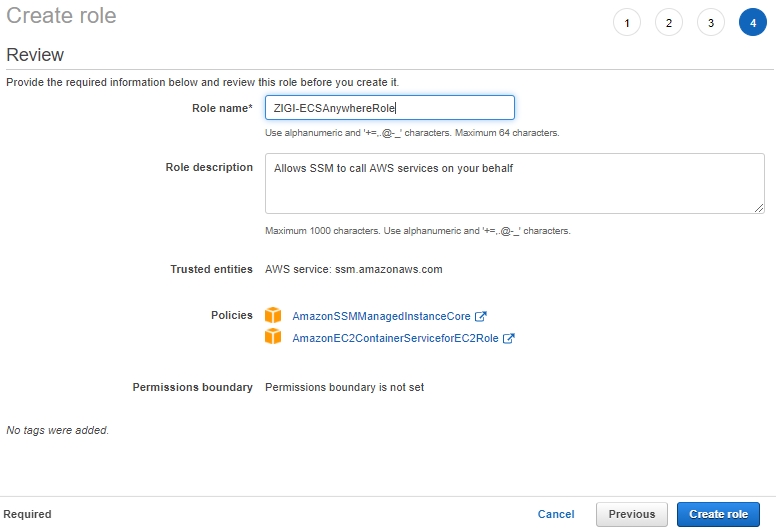Viewport: 776px width, 529px height.
Task: Click inside the Role description textarea
Action: [515, 184]
